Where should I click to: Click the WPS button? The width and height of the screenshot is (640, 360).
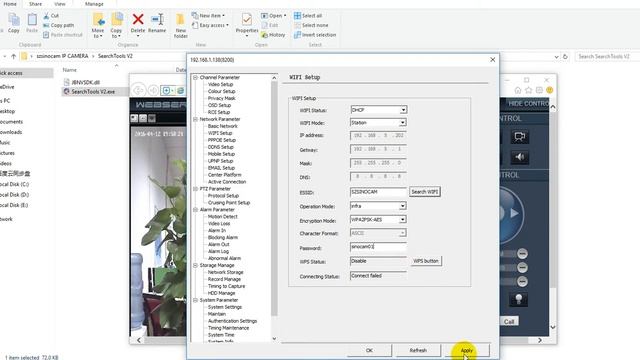point(426,261)
